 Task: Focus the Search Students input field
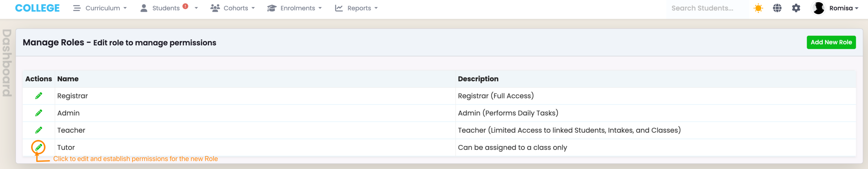coord(707,8)
